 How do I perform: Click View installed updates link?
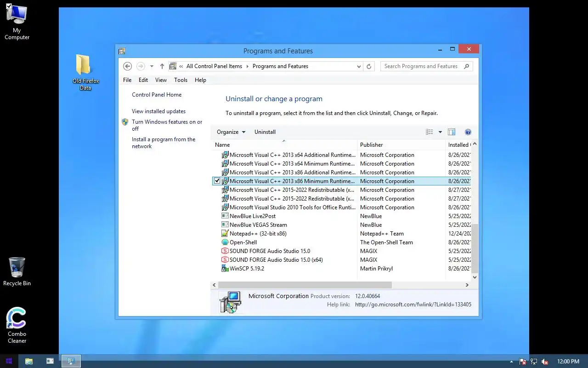point(158,111)
